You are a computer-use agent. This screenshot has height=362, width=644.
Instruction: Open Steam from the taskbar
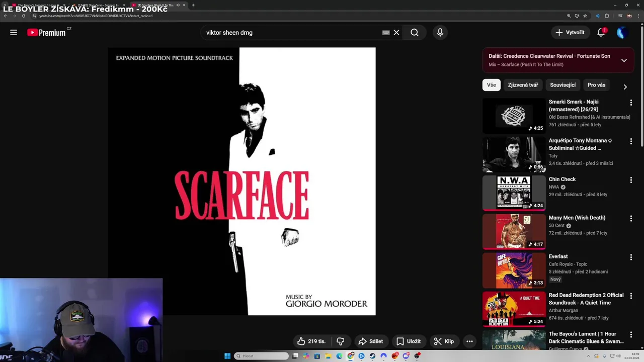pyautogui.click(x=372, y=356)
